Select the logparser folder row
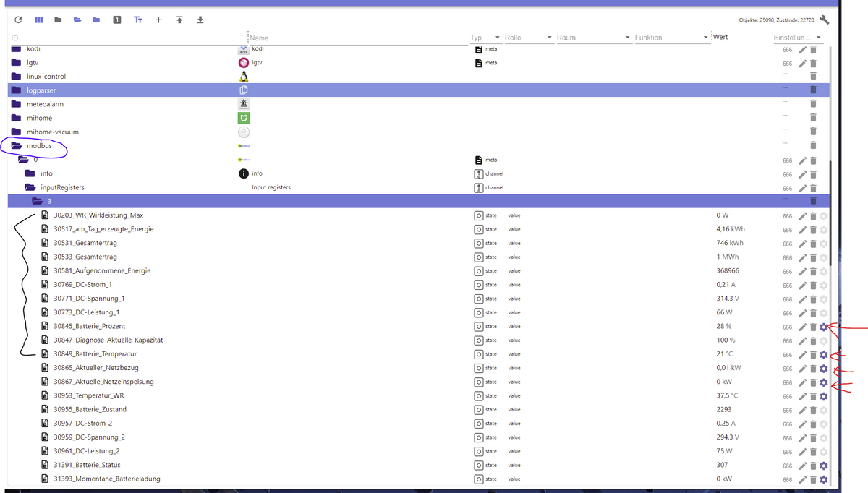 [x=419, y=90]
